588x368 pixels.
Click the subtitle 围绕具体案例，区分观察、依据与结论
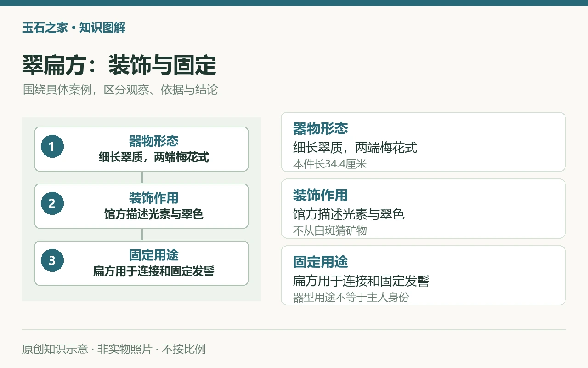120,89
